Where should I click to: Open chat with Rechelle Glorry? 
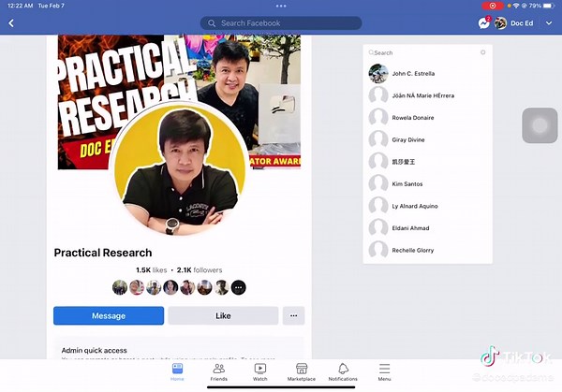click(428, 250)
